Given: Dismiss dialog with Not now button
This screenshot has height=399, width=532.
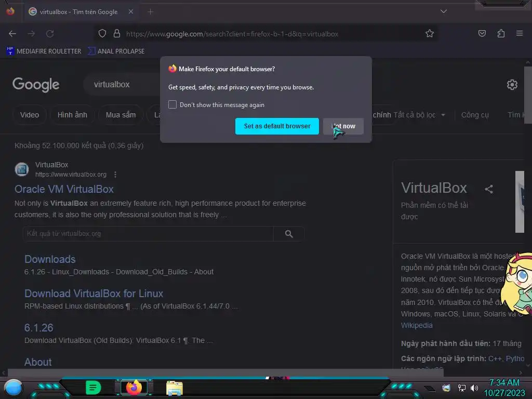Looking at the screenshot, I should click(x=343, y=126).
